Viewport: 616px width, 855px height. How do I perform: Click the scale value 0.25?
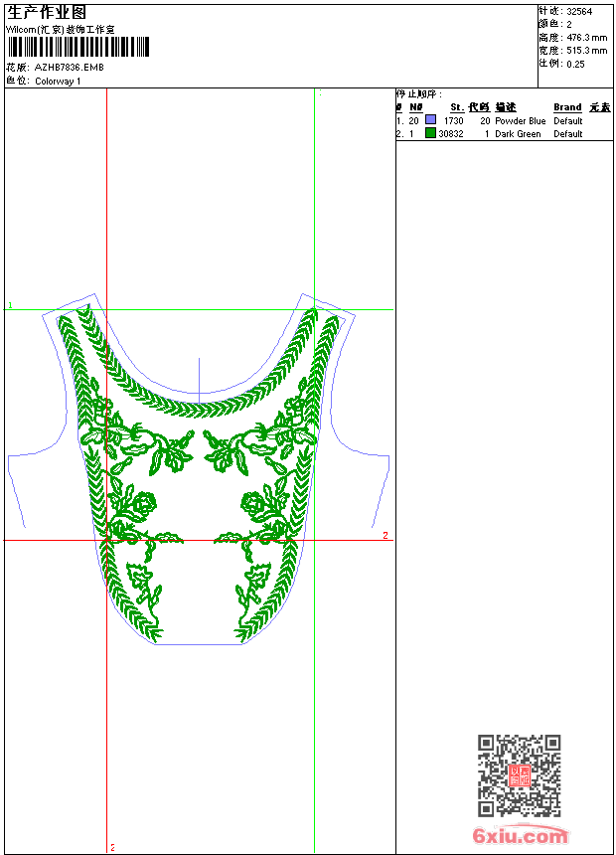(575, 64)
